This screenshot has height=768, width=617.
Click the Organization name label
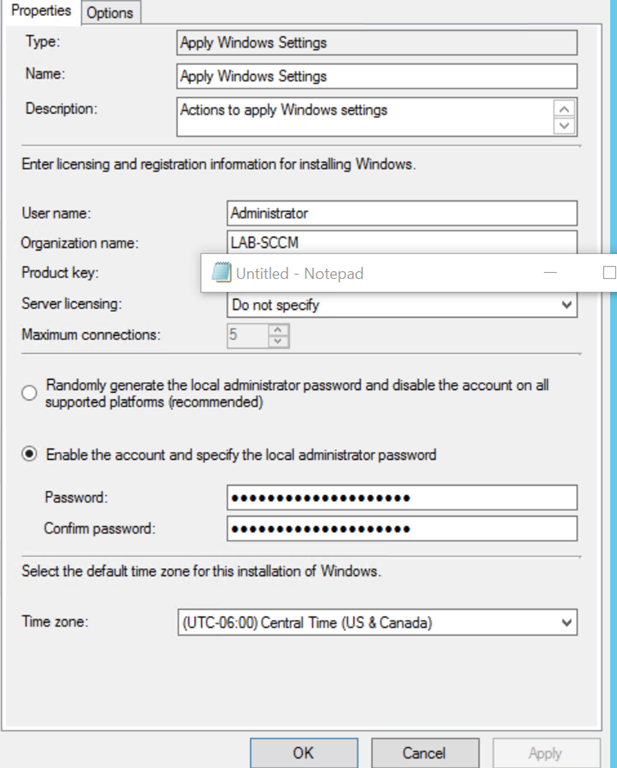coord(80,242)
